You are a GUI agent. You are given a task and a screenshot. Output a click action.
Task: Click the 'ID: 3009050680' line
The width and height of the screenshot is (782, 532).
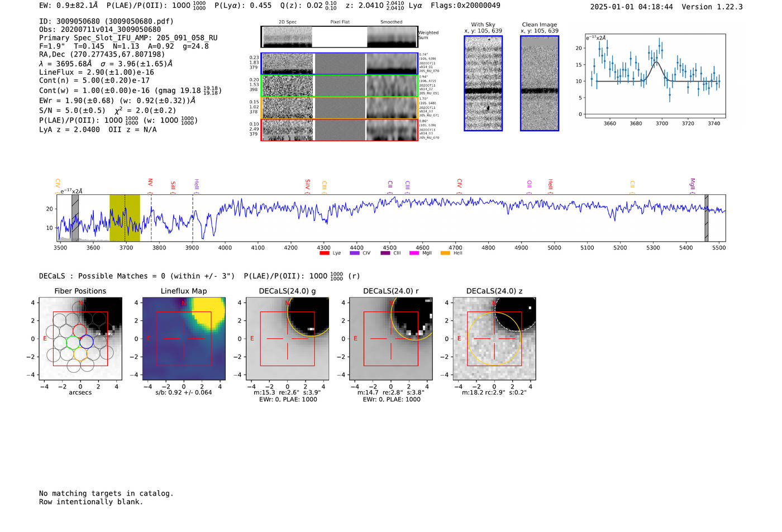(106, 21)
